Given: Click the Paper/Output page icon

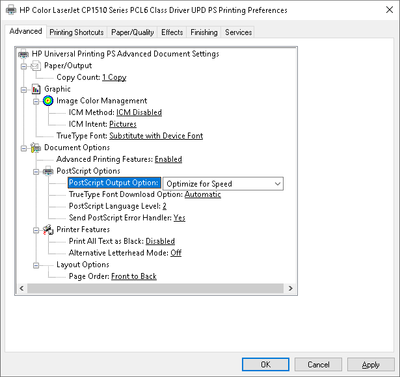Looking at the screenshot, I should 36,66.
